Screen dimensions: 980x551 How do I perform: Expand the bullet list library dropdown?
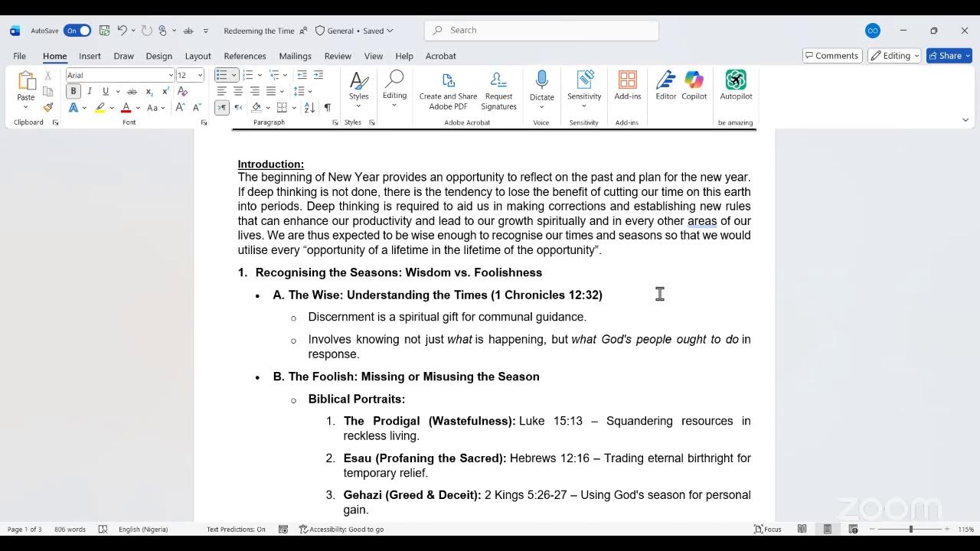point(235,75)
